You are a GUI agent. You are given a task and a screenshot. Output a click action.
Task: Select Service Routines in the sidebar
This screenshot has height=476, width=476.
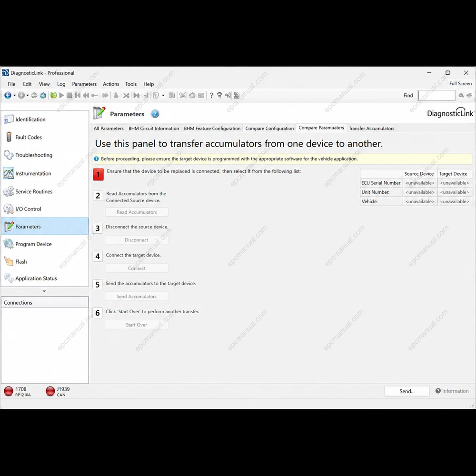(x=45, y=191)
